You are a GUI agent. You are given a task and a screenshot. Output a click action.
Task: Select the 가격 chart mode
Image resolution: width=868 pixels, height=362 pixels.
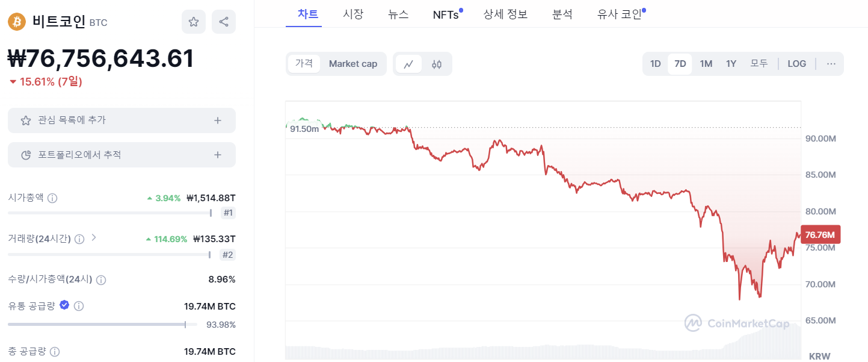pyautogui.click(x=304, y=64)
